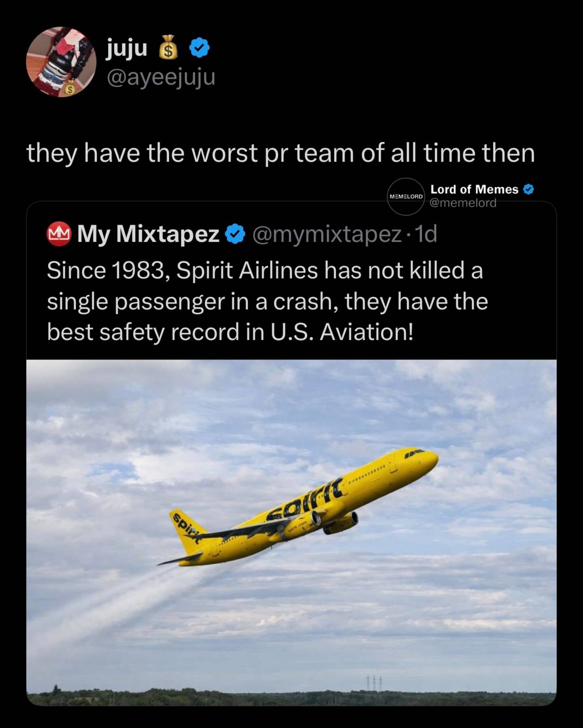Click the money bag emoji beside juju
The height and width of the screenshot is (728, 583).
168,48
